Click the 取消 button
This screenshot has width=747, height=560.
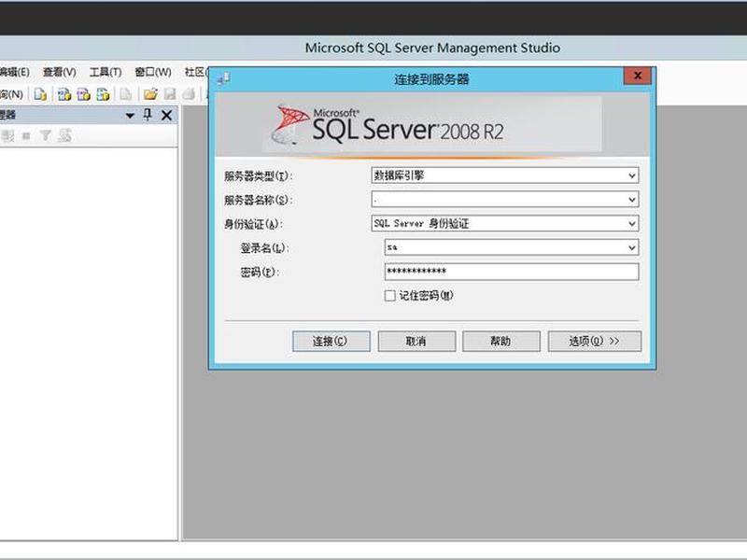(x=416, y=342)
